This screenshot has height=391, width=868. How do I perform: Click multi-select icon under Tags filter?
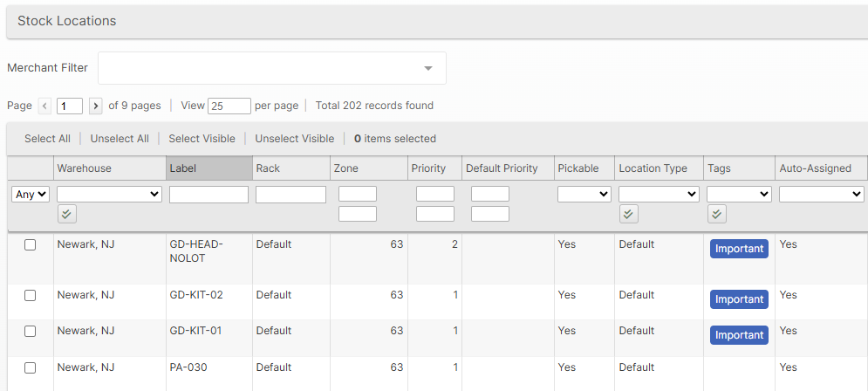(716, 214)
